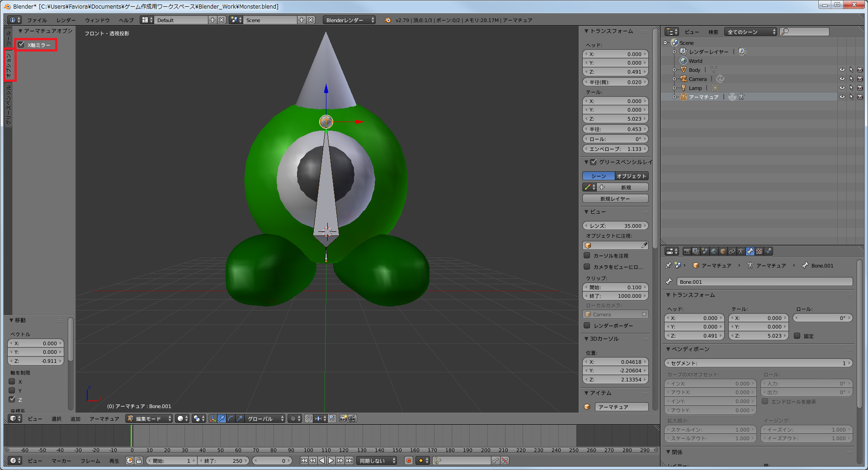Open the Physics properties tab icon
The image size is (868, 470).
(x=768, y=251)
